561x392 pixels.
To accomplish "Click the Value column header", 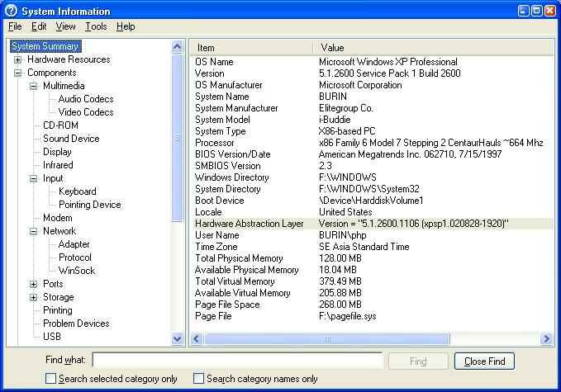I will [x=433, y=48].
